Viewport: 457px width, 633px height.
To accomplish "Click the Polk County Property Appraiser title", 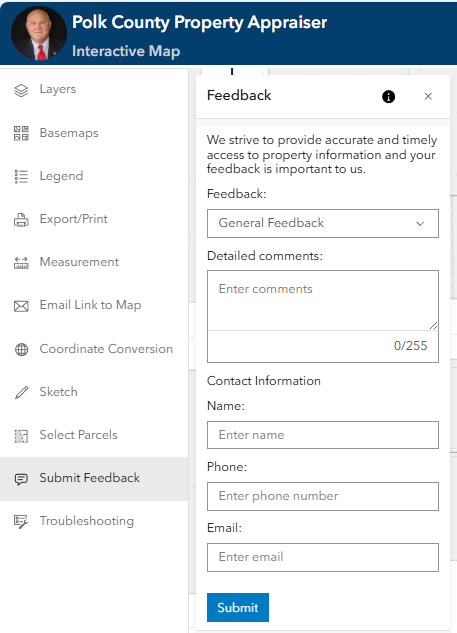I will pos(199,22).
